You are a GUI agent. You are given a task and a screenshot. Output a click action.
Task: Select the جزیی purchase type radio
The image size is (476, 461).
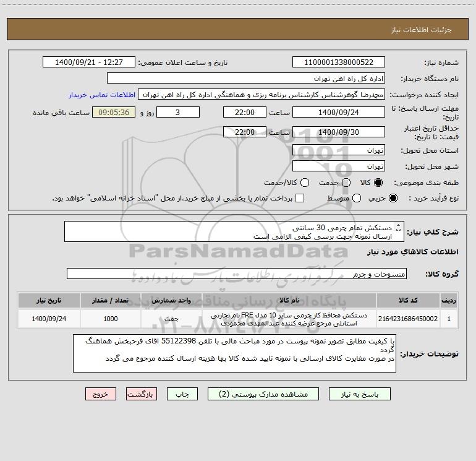(393, 198)
